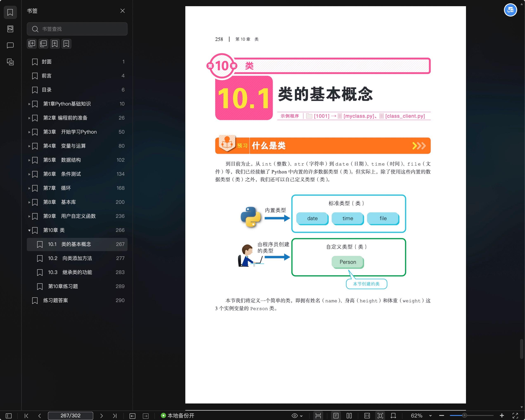Screen dimensions: 525x420
Task: Open the 目录 bookmark
Action: coord(77,90)
